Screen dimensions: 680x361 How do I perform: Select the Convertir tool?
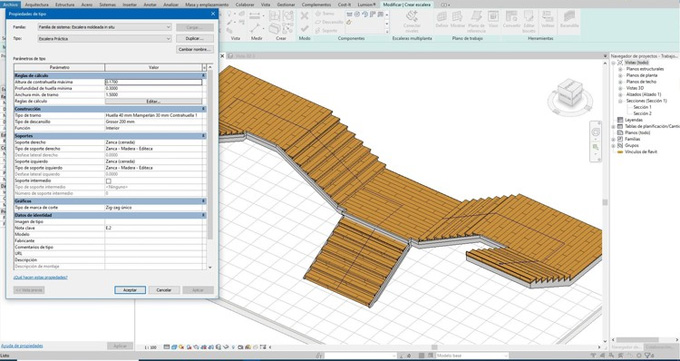(511, 20)
